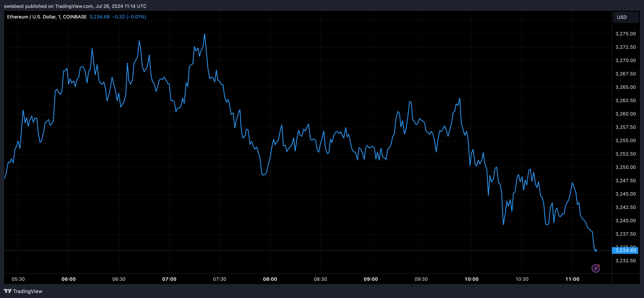Click the 3,272.50 price axis label

626,47
